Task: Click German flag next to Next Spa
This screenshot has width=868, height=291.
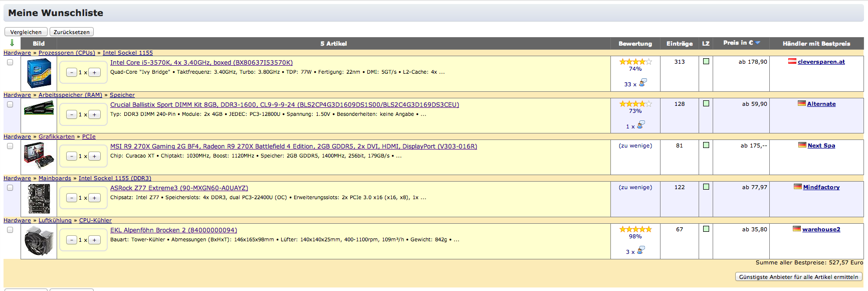Action: tap(802, 145)
